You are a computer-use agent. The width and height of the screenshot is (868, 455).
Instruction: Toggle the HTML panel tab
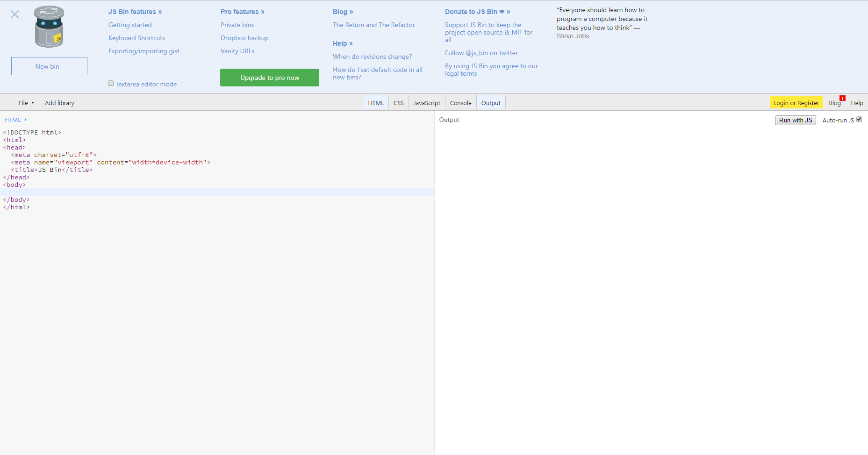click(376, 103)
